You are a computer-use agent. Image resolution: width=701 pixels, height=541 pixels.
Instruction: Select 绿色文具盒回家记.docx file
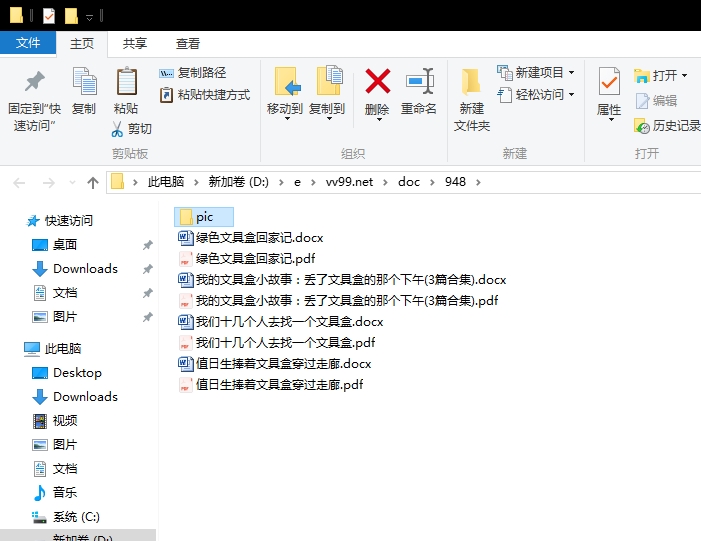coord(250,237)
